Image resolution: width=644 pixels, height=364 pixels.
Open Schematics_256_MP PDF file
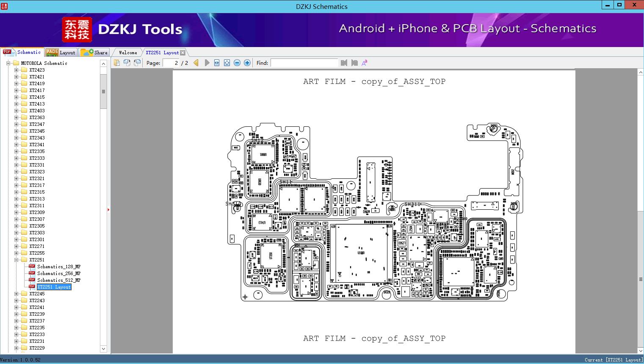coord(59,273)
